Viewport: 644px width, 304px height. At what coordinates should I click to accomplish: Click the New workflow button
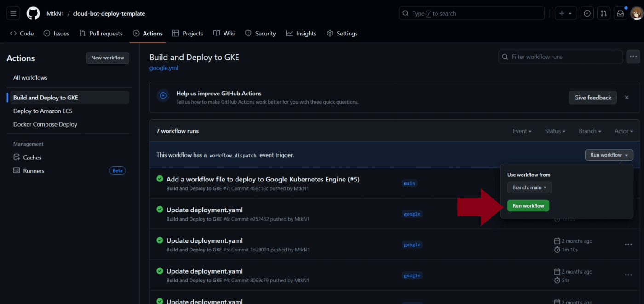(x=108, y=58)
